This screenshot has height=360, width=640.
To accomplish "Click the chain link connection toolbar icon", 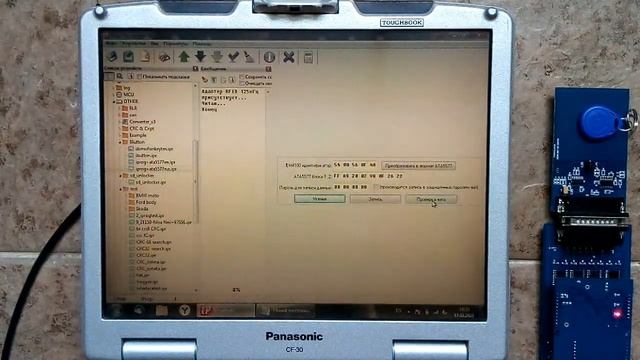I will click(164, 57).
